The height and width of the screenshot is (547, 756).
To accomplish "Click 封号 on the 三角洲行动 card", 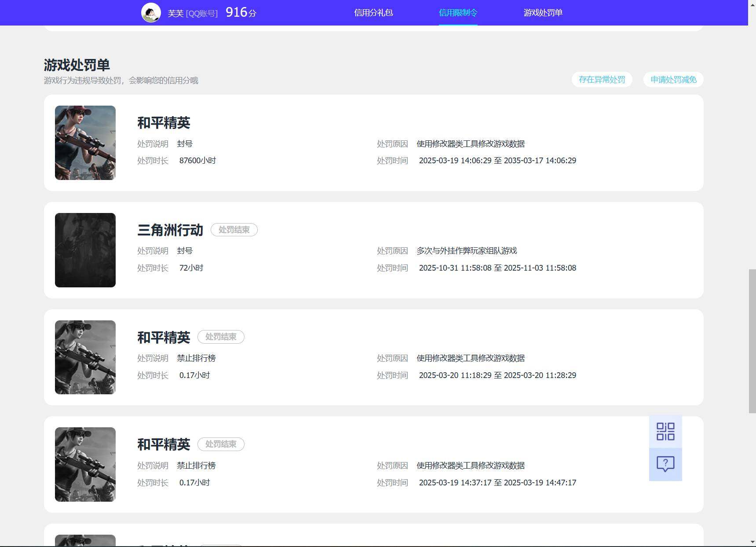I will pos(185,251).
